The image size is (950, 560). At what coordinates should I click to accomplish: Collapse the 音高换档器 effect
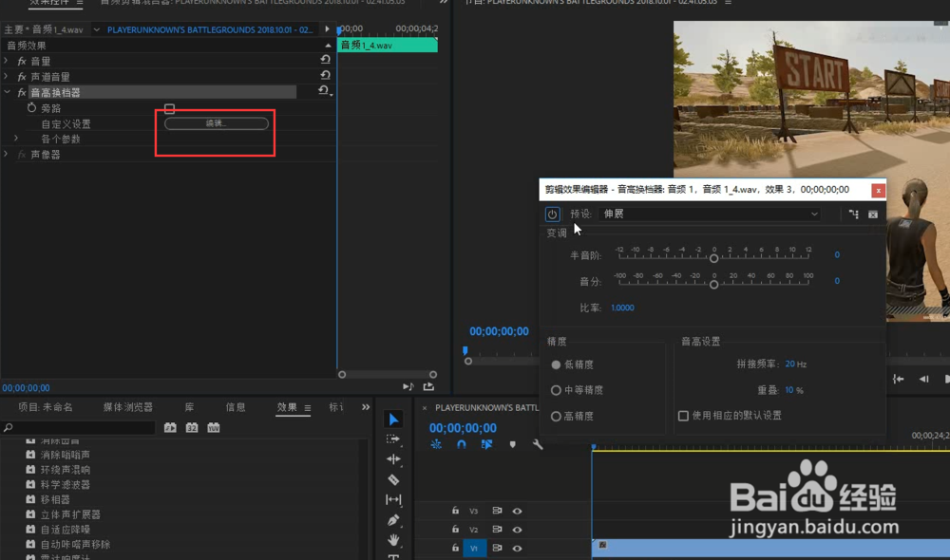(x=8, y=92)
